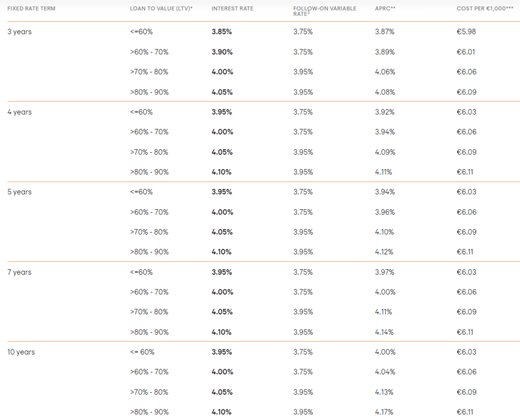
Task: Select the 3.92% APRC value
Action: (x=384, y=112)
